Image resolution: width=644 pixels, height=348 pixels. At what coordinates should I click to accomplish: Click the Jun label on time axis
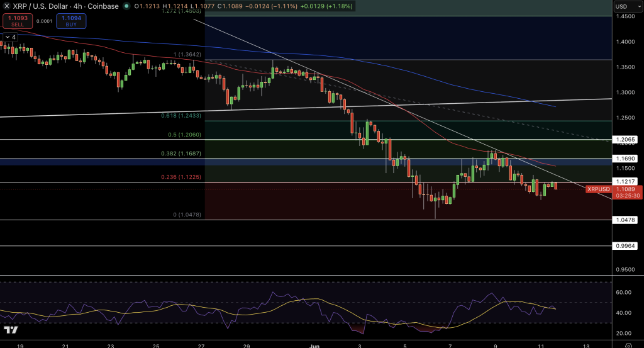(x=314, y=345)
